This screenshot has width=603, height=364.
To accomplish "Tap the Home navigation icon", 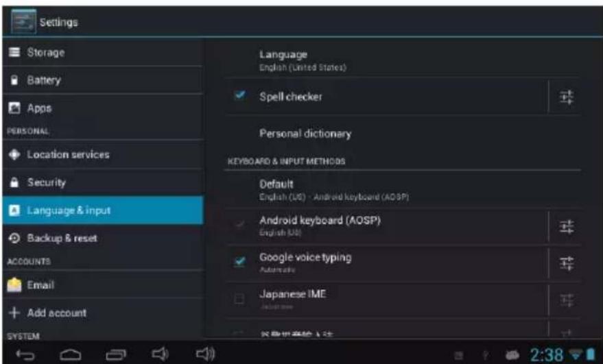I will (71, 355).
